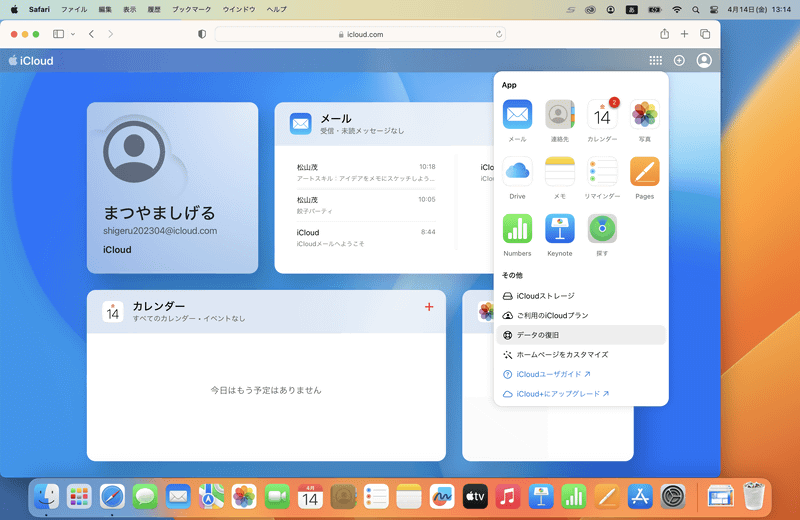Open the Find My app in launcher
Screen dimensions: 800x520
click(602, 229)
